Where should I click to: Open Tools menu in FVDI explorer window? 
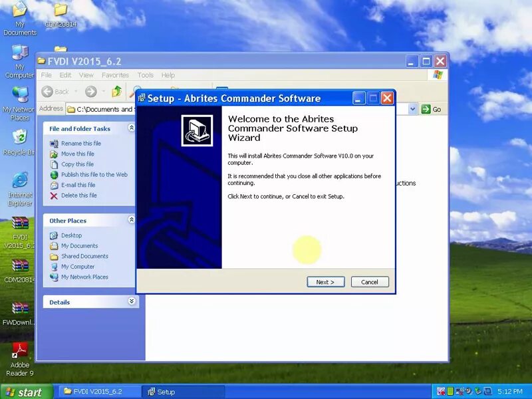pyautogui.click(x=145, y=75)
